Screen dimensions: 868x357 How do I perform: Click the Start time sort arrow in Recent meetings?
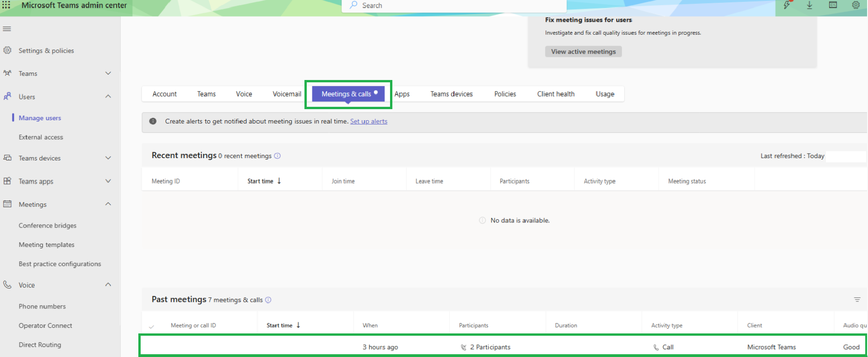click(279, 181)
